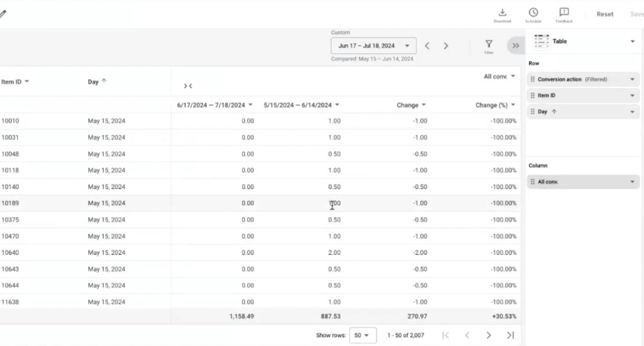644x346 pixels.
Task: Click the Reset button
Action: [605, 14]
